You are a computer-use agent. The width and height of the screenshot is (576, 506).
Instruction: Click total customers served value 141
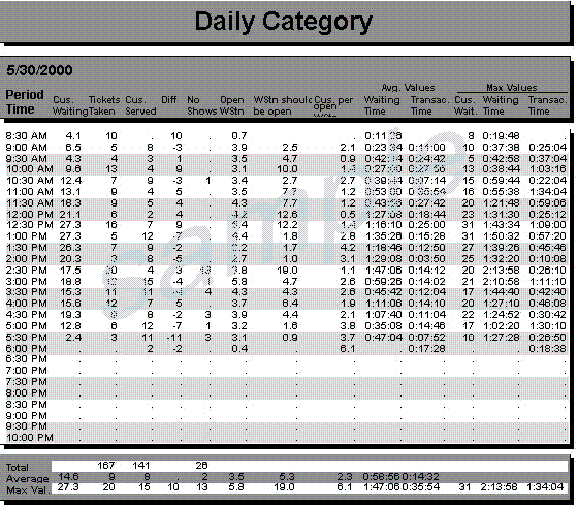(141, 466)
